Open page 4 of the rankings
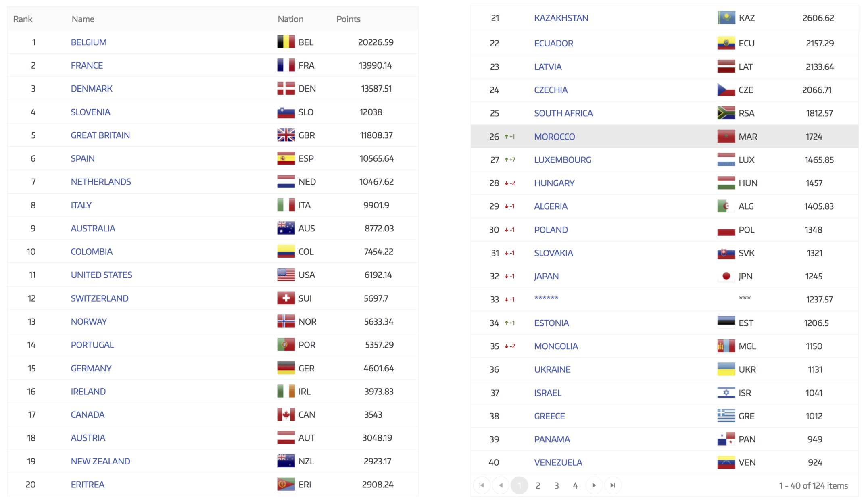 coord(575,485)
